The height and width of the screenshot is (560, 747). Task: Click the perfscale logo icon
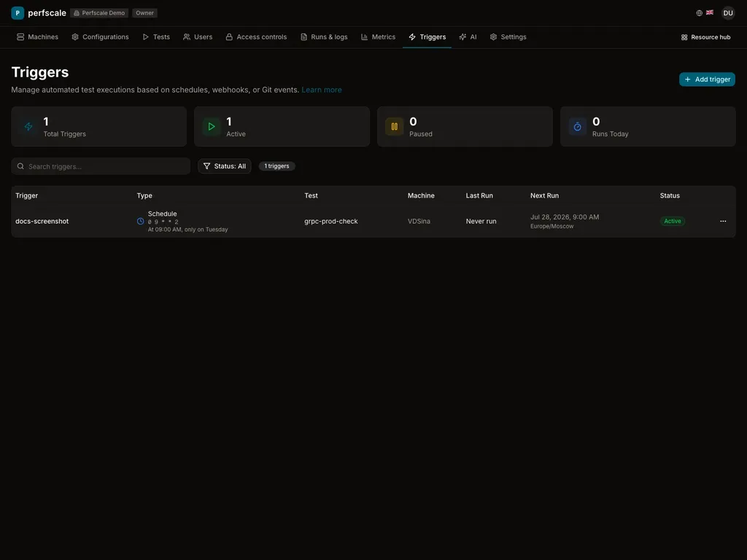pos(18,13)
